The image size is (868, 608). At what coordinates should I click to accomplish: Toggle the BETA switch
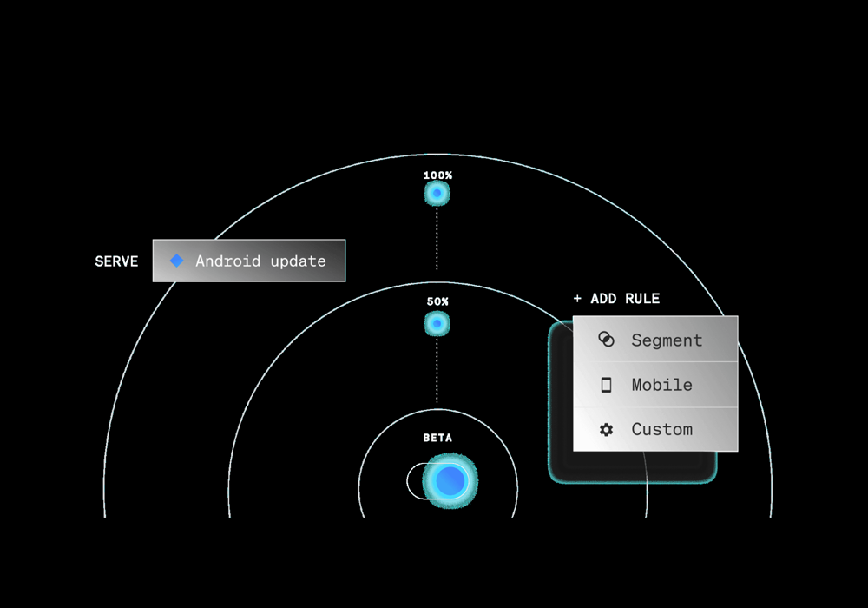[x=441, y=480]
